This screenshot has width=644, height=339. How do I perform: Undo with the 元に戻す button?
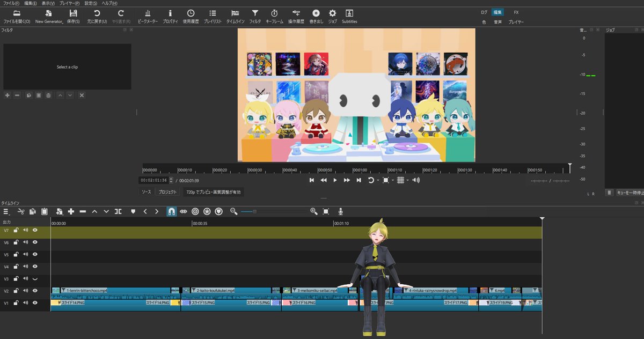pos(97,16)
